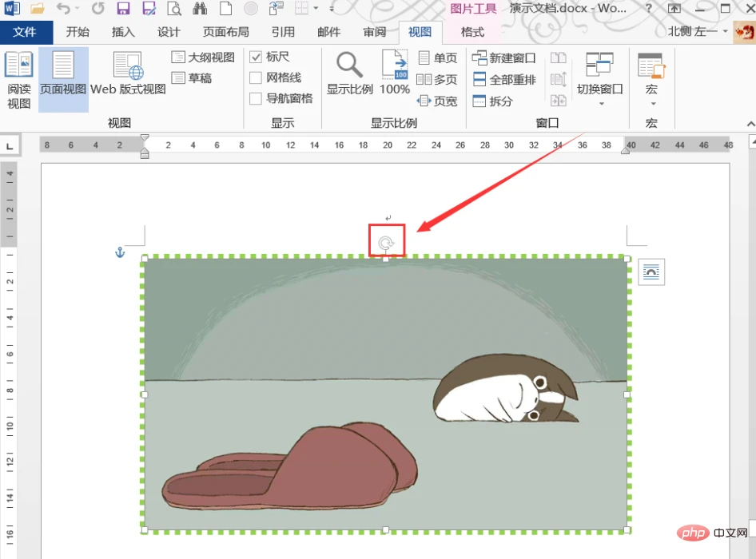Click the first-line indent marker on ruler
This screenshot has width=756, height=559.
(x=145, y=138)
